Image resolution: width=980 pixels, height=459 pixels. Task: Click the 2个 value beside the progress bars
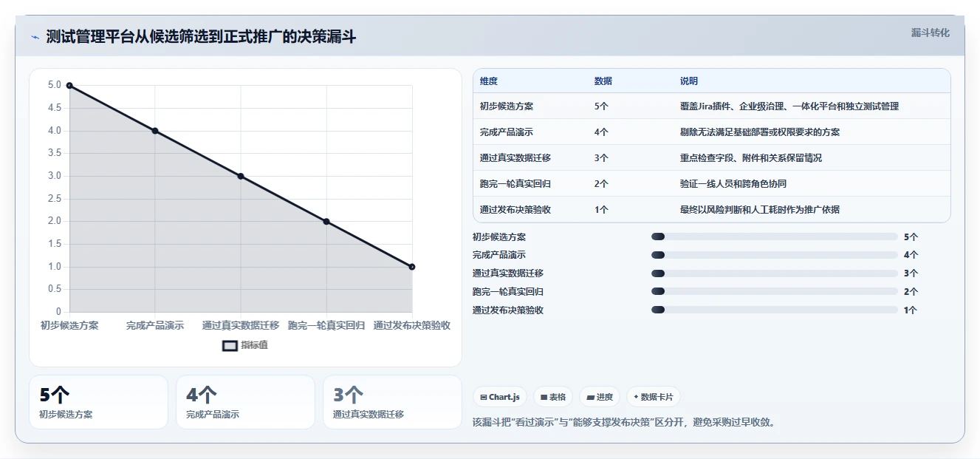click(x=911, y=292)
